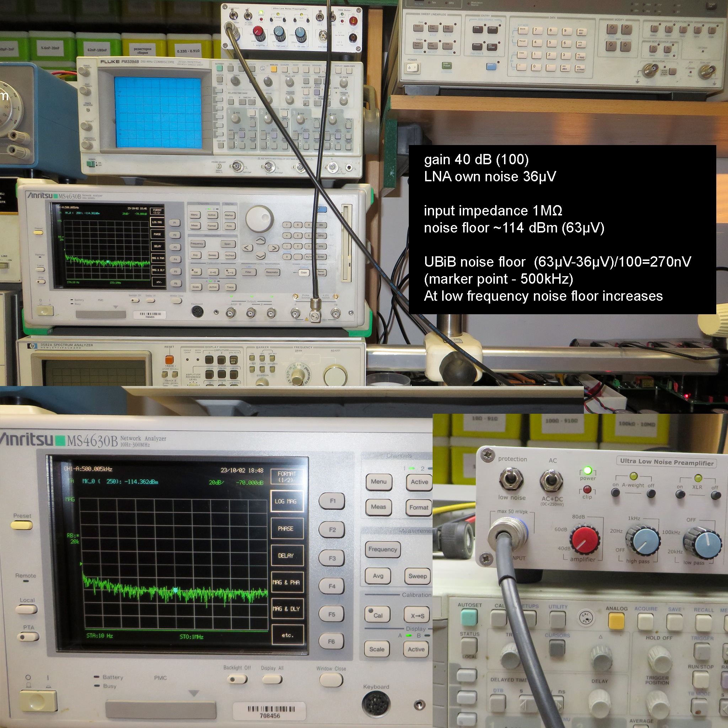Toggle the POWER rocker switch on the generator

tap(413, 68)
